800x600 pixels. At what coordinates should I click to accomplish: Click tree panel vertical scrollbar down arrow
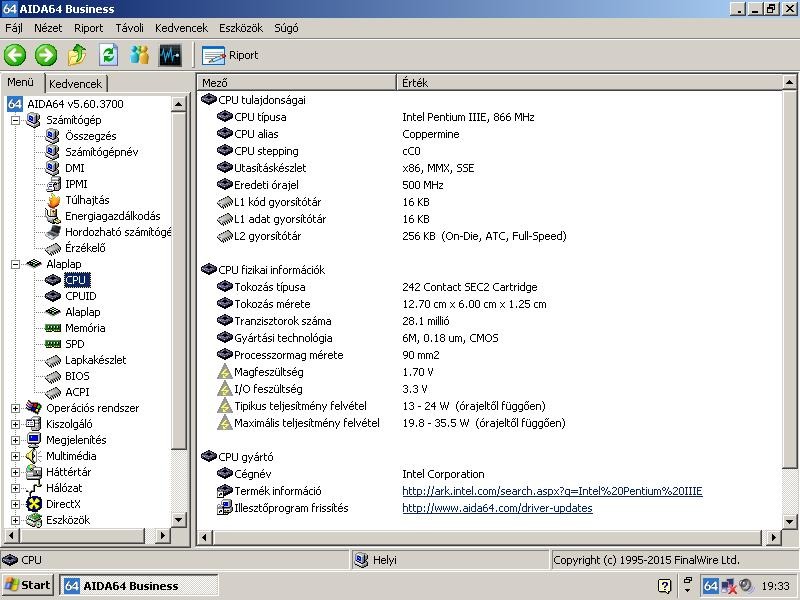tap(178, 520)
